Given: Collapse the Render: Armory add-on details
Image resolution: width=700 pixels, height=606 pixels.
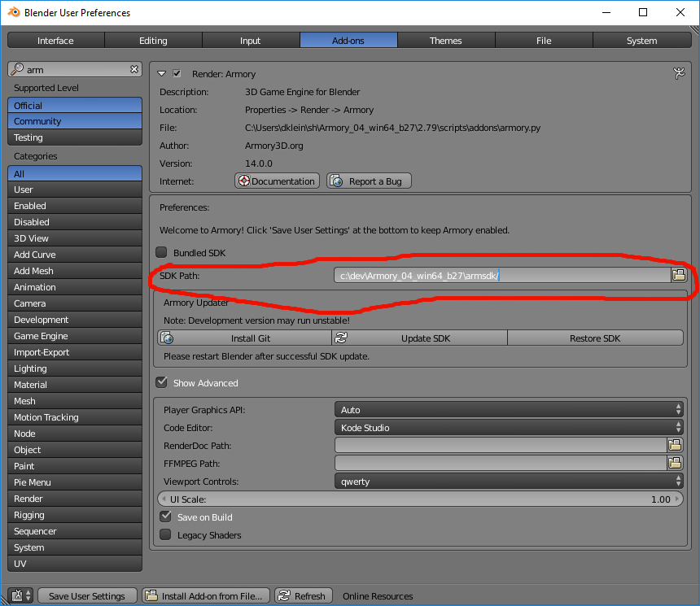Looking at the screenshot, I should pos(161,73).
